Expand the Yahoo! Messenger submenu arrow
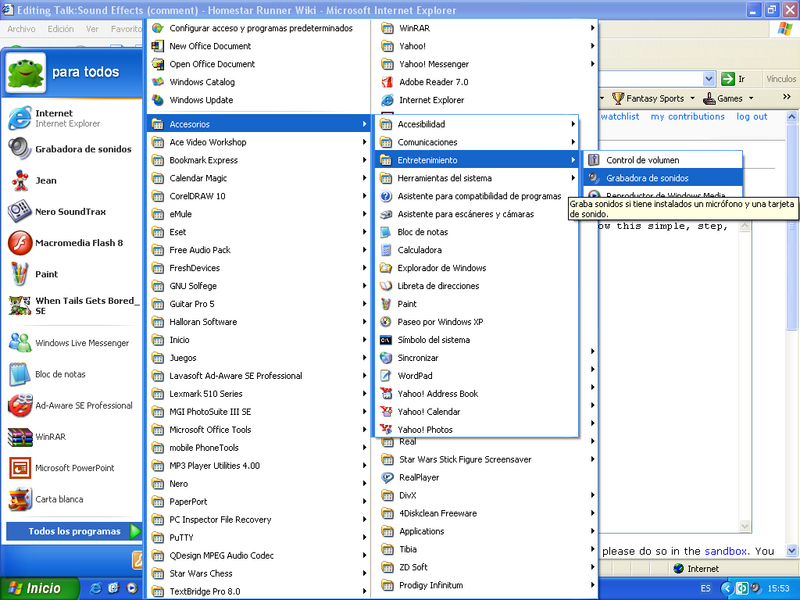The image size is (800, 600). [592, 64]
